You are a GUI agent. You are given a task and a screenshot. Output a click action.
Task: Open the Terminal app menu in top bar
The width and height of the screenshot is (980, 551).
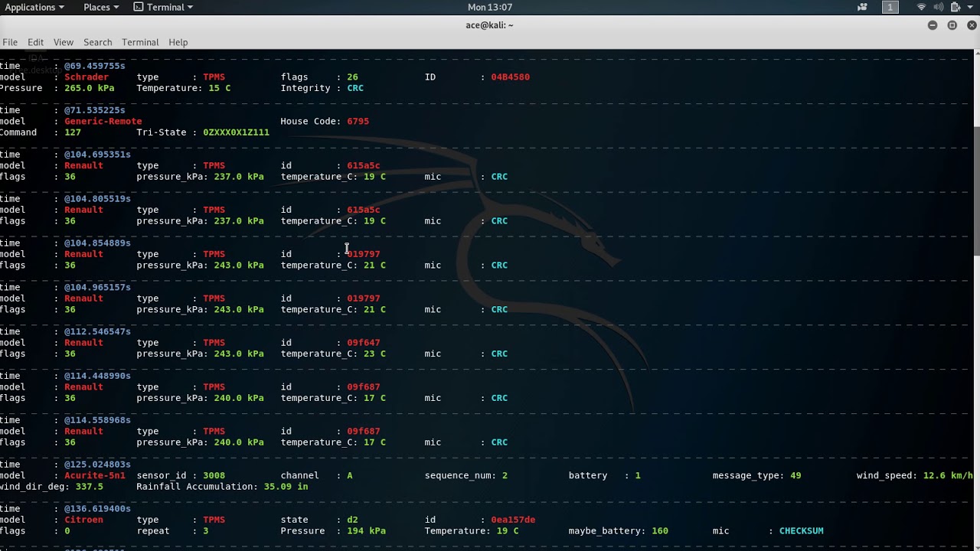(163, 7)
